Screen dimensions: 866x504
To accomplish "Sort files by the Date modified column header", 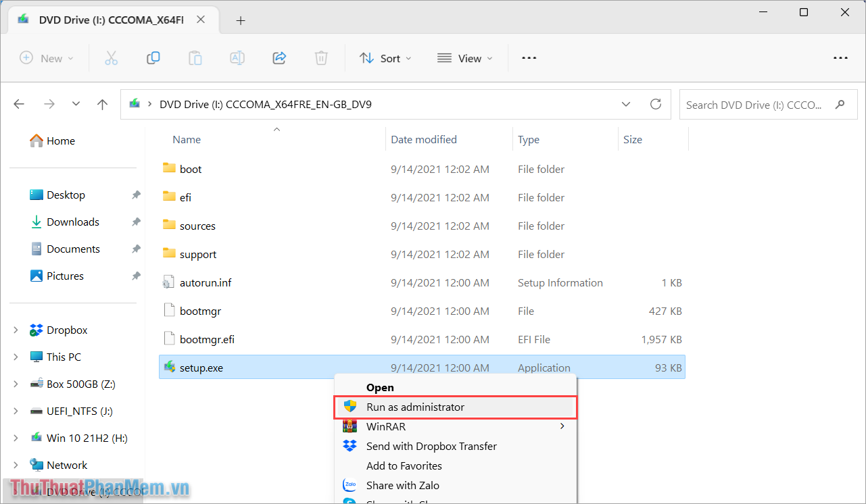I will 423,139.
